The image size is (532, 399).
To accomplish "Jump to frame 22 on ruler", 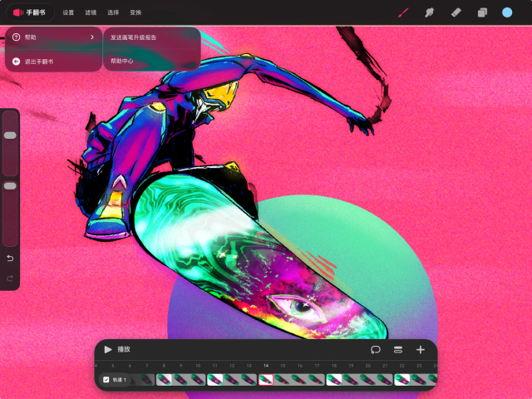I will click(x=401, y=366).
